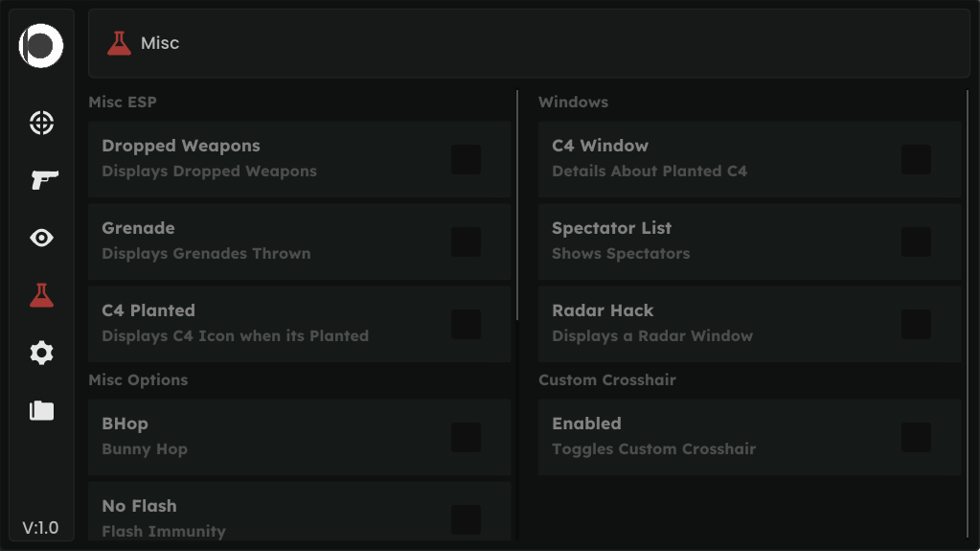Enable the Dropped Weapons checkbox

click(466, 160)
